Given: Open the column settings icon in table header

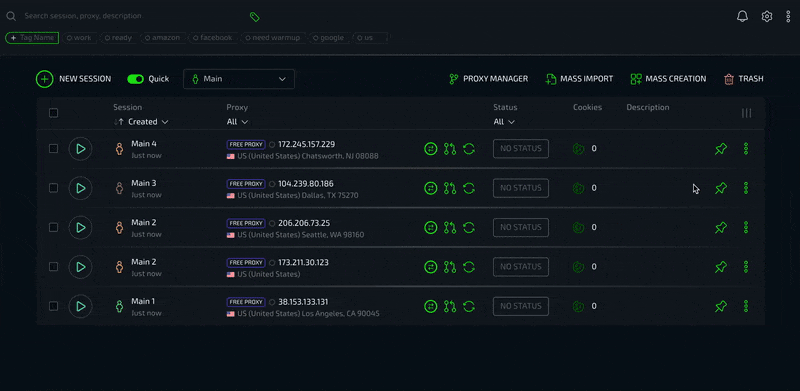Looking at the screenshot, I should click(746, 113).
